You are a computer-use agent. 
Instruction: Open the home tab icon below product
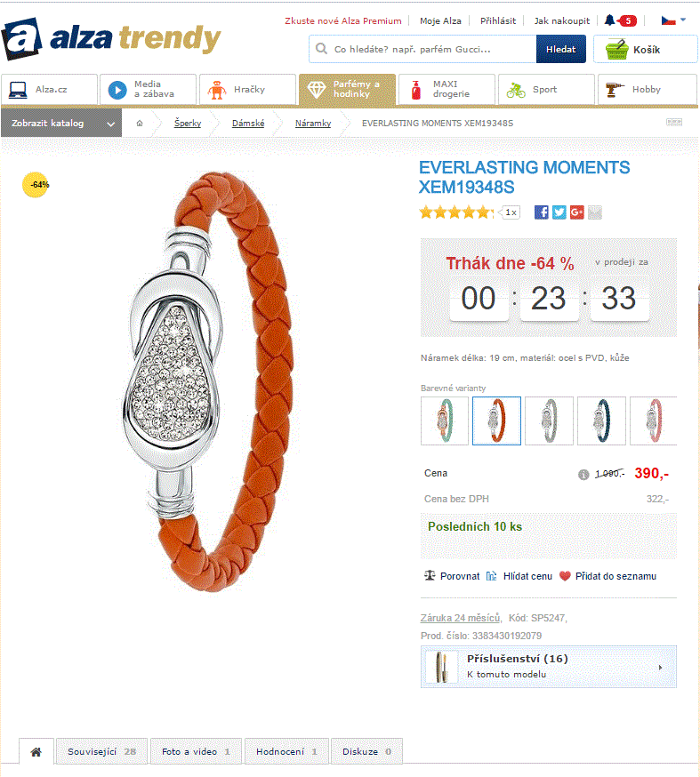[36, 752]
